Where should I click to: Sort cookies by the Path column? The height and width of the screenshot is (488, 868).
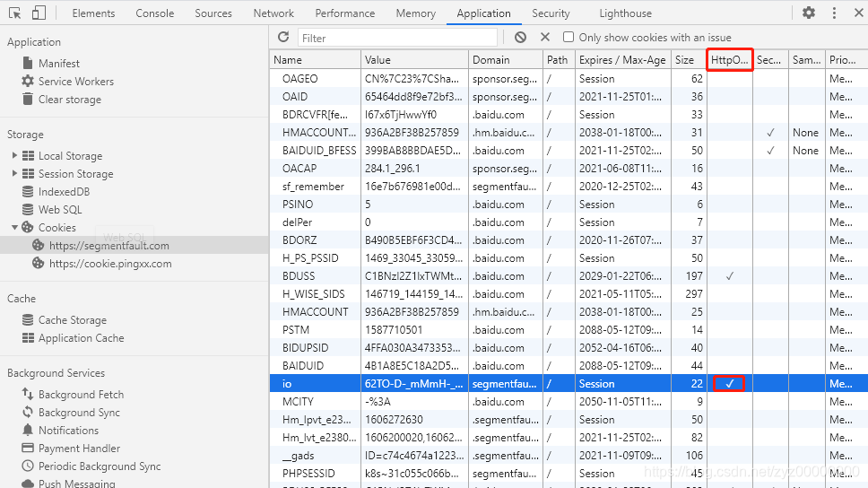(x=559, y=60)
